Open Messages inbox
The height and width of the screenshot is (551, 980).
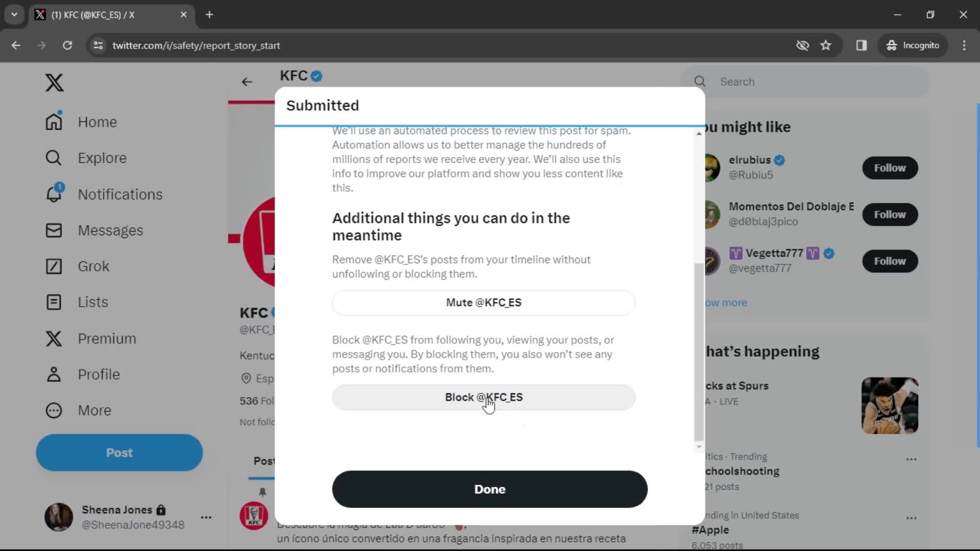click(110, 230)
